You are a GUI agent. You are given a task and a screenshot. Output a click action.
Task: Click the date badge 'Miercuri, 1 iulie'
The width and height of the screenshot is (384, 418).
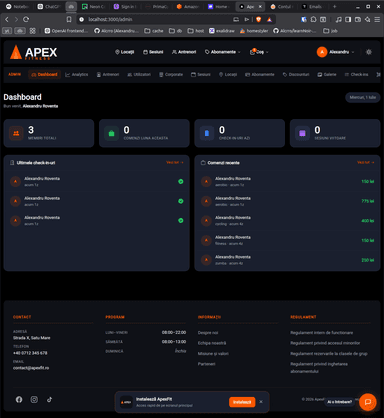point(363,97)
